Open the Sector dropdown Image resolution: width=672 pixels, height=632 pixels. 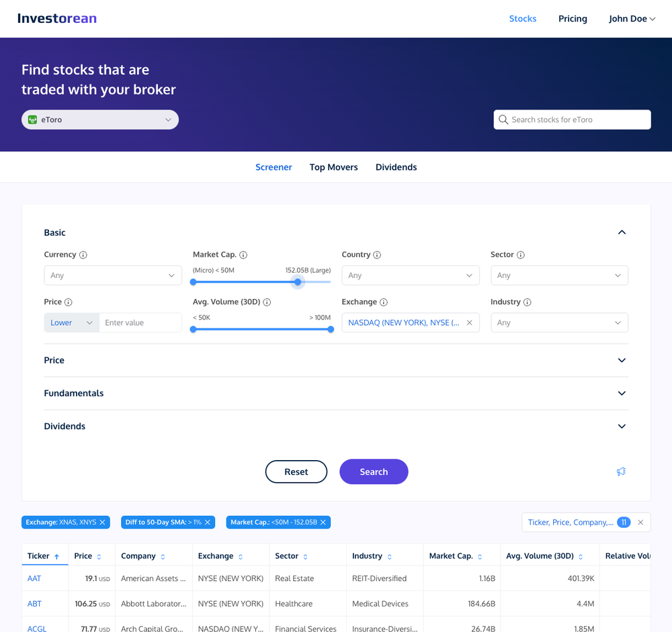click(x=559, y=275)
